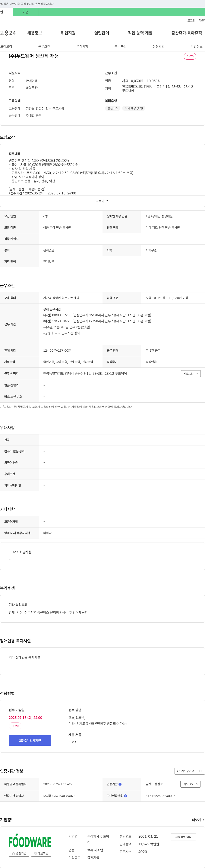Open help icon next to 구인인증번호
This screenshot has height=868, width=205.
[125, 796]
